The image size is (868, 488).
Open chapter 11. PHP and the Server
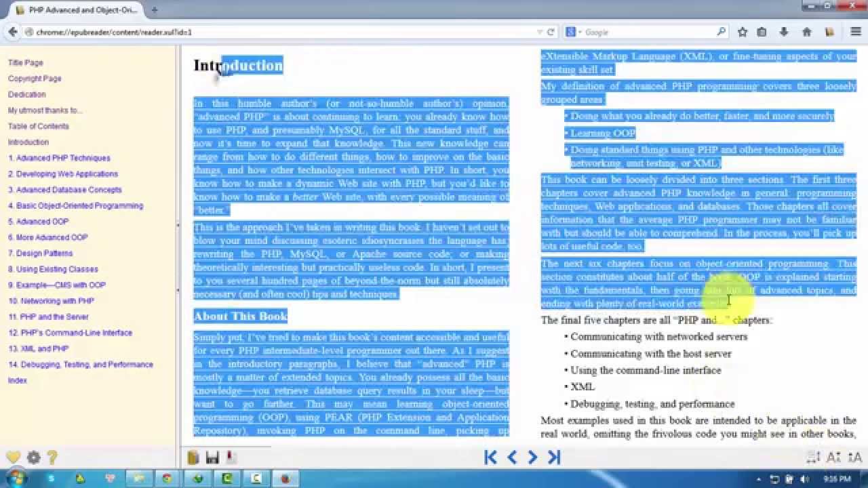click(48, 317)
